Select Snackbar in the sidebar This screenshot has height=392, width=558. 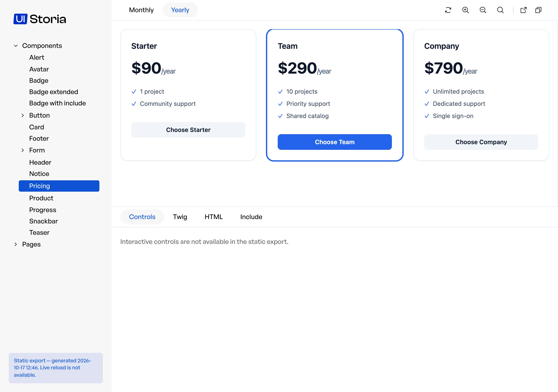coord(44,221)
